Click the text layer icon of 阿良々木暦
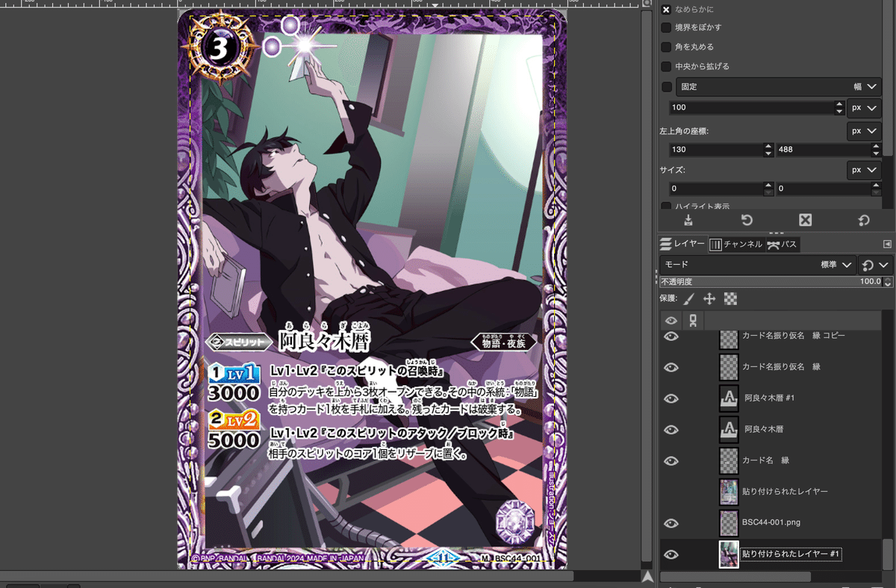 (x=729, y=429)
